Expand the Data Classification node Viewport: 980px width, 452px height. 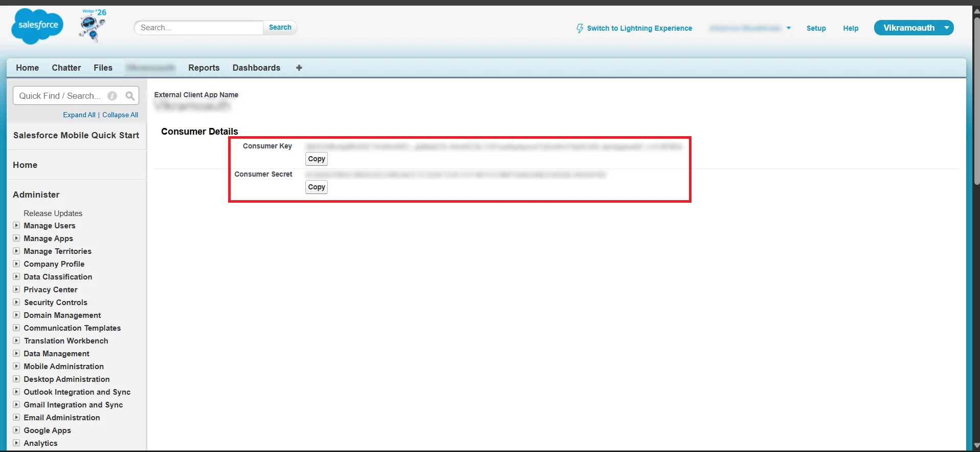coord(16,276)
